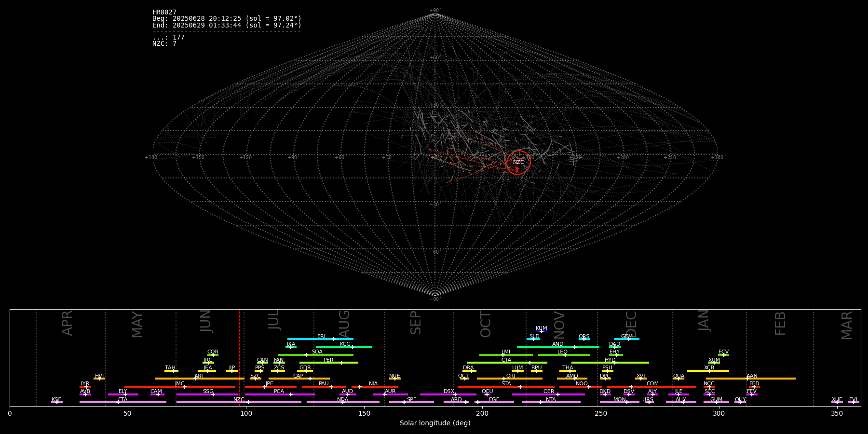The image size is (868, 434).
Task: Click the 'NZC: 7' count line
Action: pos(164,44)
